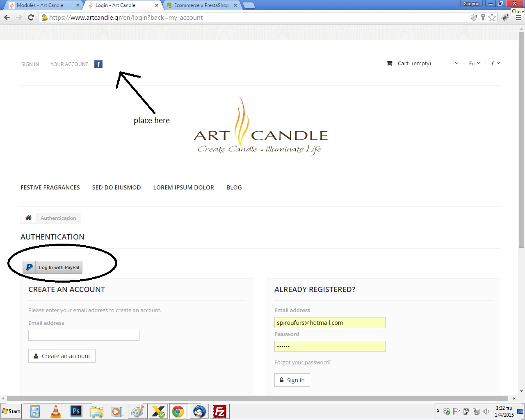Click the horizontal scrollbar thumb

(258, 398)
